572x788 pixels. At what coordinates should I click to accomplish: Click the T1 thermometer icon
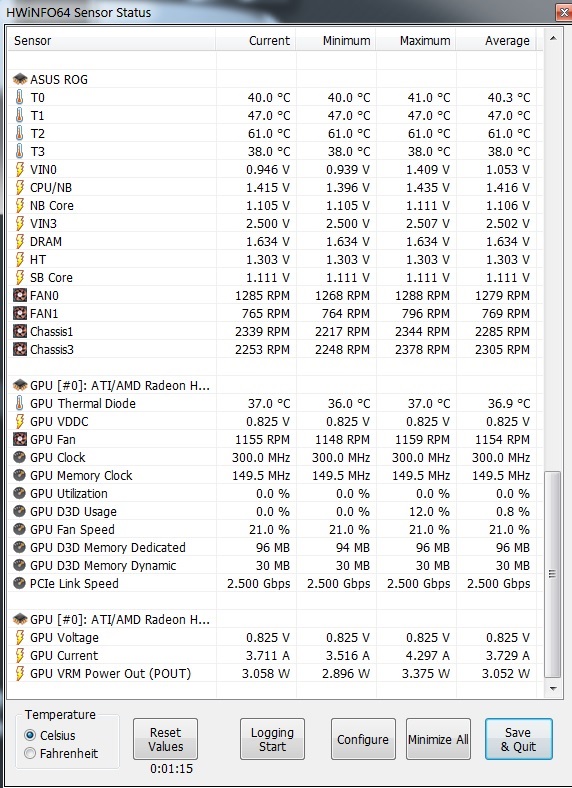pos(20,116)
